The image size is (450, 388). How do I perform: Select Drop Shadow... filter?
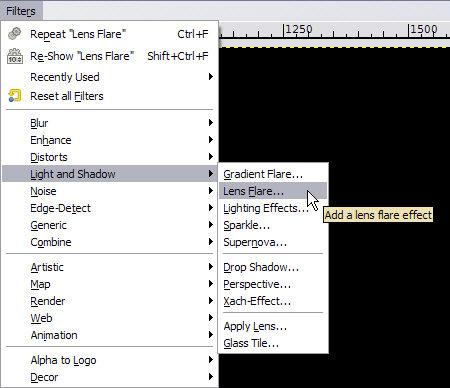click(x=273, y=267)
